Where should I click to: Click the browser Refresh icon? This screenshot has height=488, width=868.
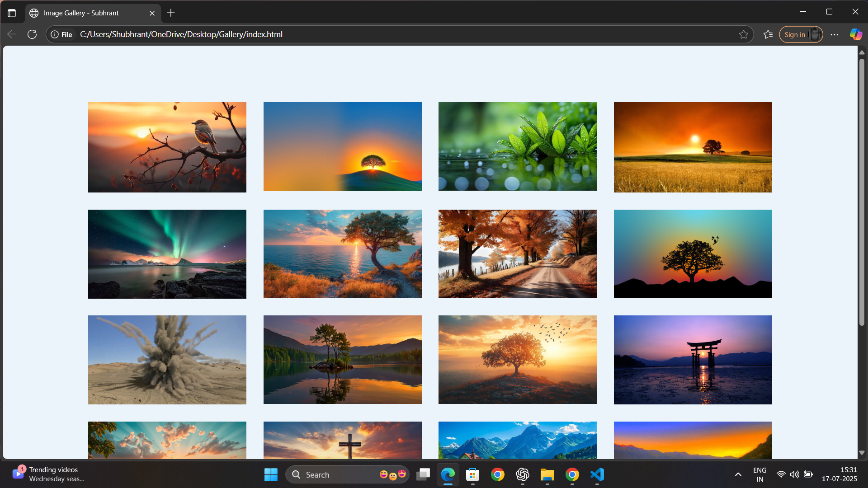click(32, 34)
